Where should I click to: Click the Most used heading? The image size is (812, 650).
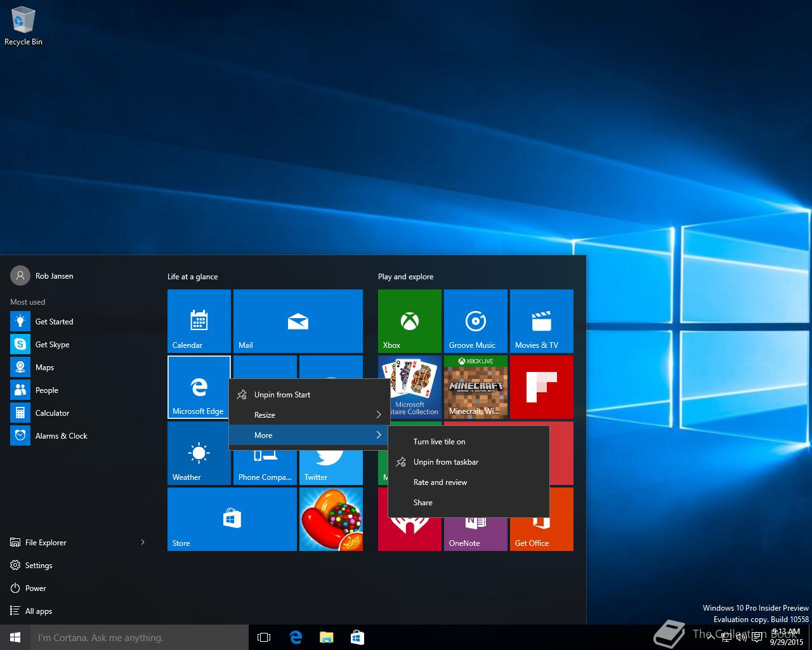click(28, 302)
